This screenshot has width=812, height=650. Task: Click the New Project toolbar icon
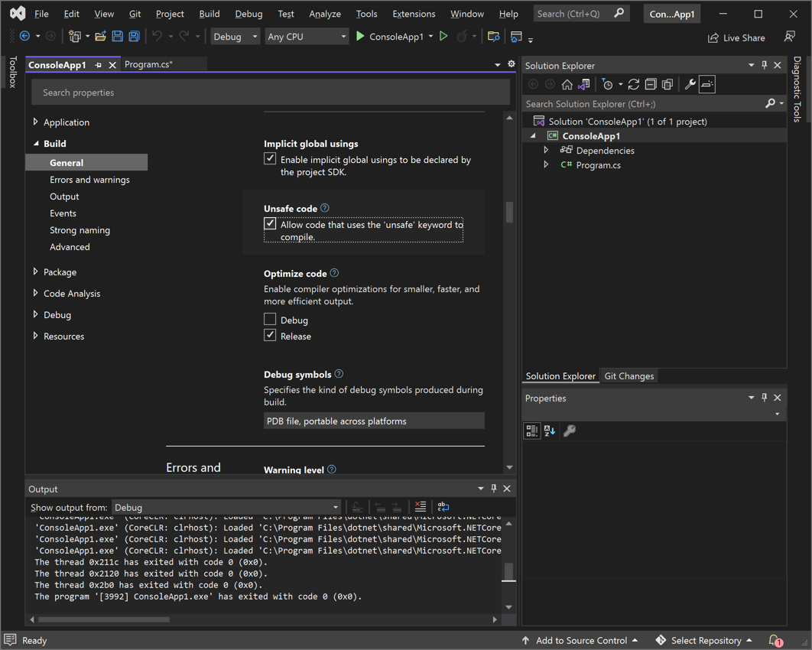(x=75, y=36)
